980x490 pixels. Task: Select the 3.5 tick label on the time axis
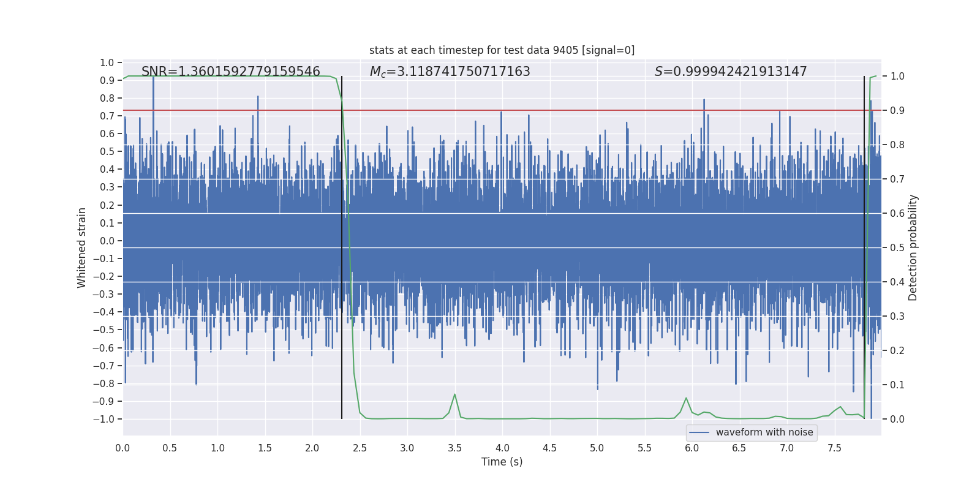point(454,448)
